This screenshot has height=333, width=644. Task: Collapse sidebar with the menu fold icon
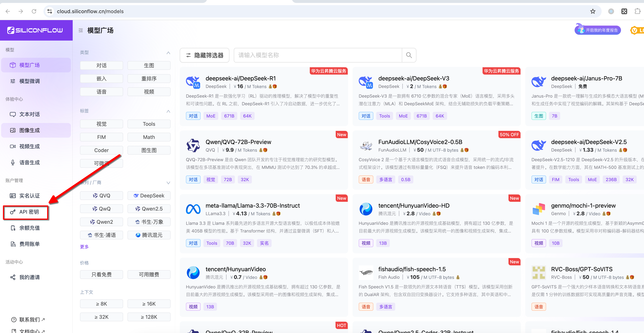coord(81,30)
